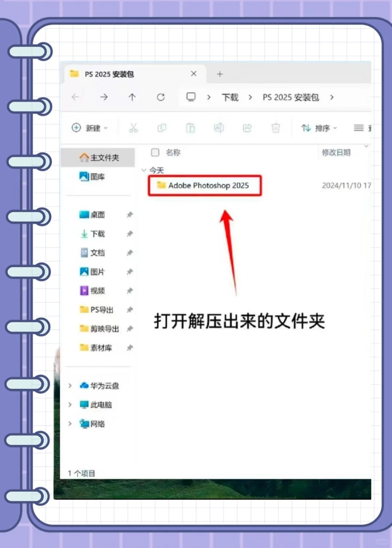Select the Paste icon in the toolbar

[x=190, y=128]
